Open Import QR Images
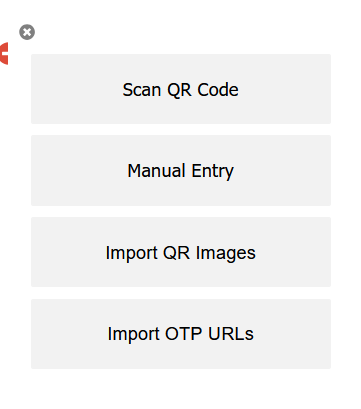This screenshot has width=361, height=409. click(x=181, y=252)
